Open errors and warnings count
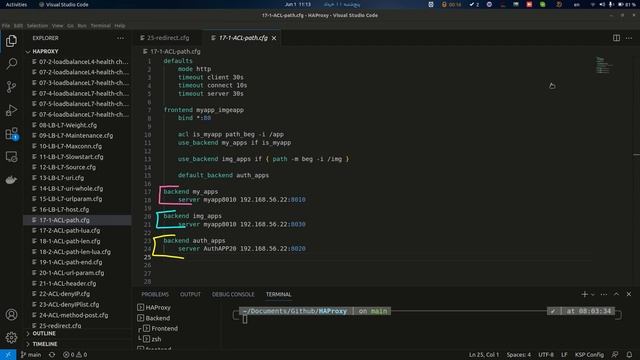The width and height of the screenshot is (640, 360). point(75,355)
